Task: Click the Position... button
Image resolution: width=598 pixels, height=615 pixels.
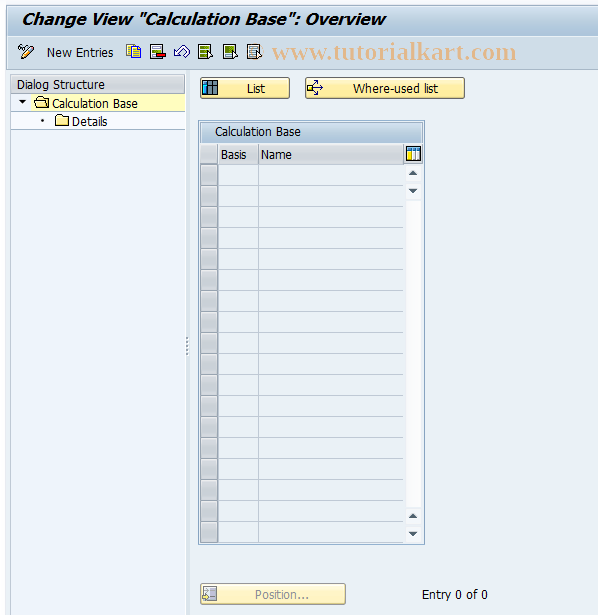Action: pos(273,594)
